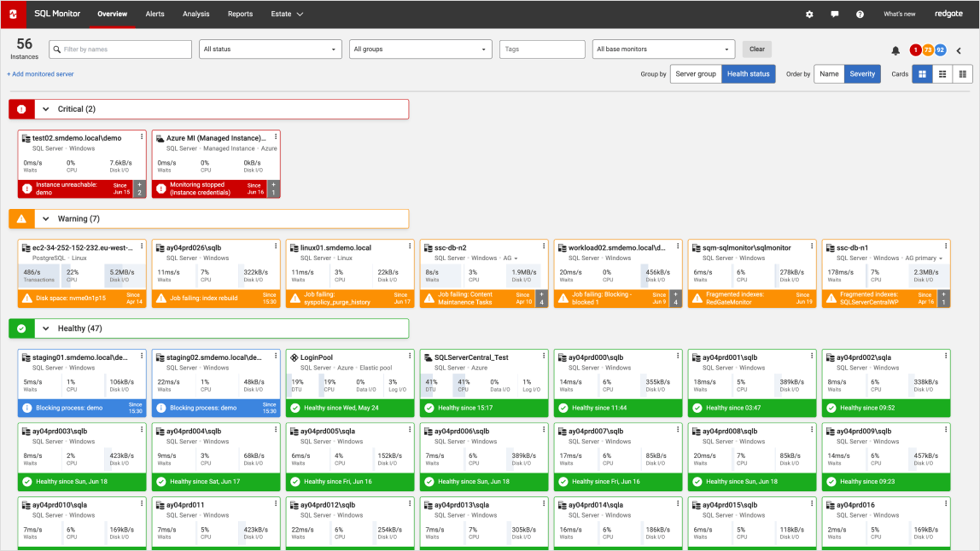Open the kebab menu on test02.smdemo.local\demo card
This screenshot has width=980, height=551.
coord(142,136)
